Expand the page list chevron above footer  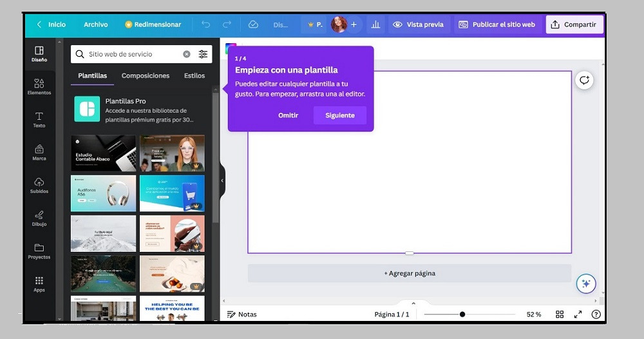point(413,303)
